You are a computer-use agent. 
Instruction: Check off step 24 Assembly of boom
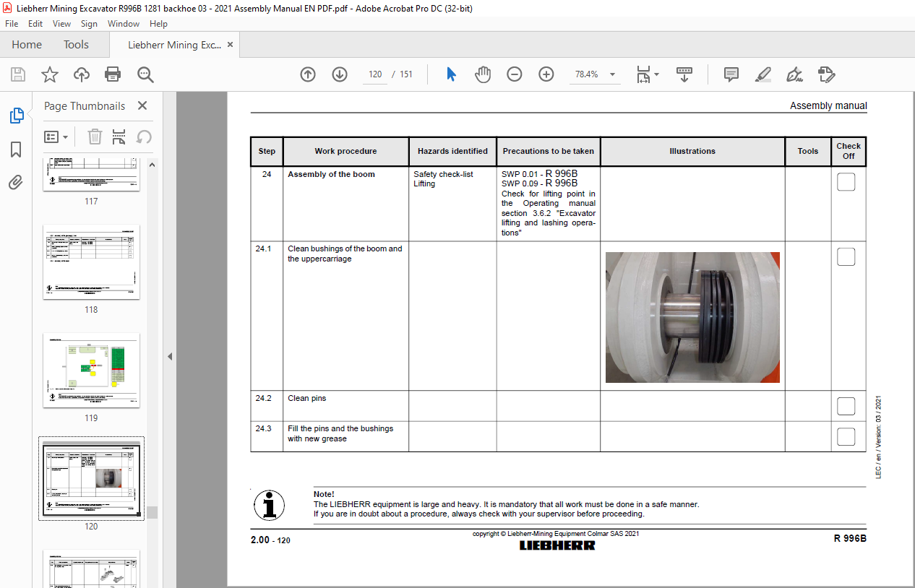coord(846,182)
